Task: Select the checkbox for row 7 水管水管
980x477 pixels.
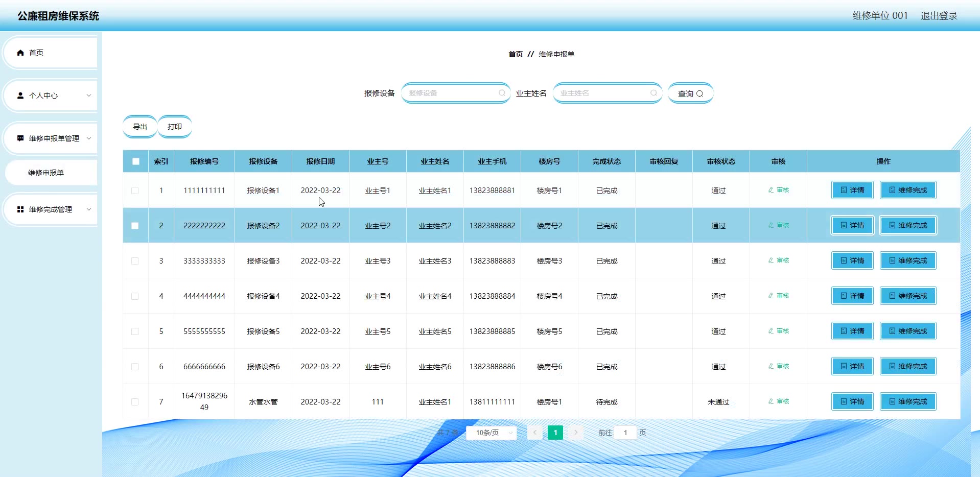Action: (x=135, y=402)
